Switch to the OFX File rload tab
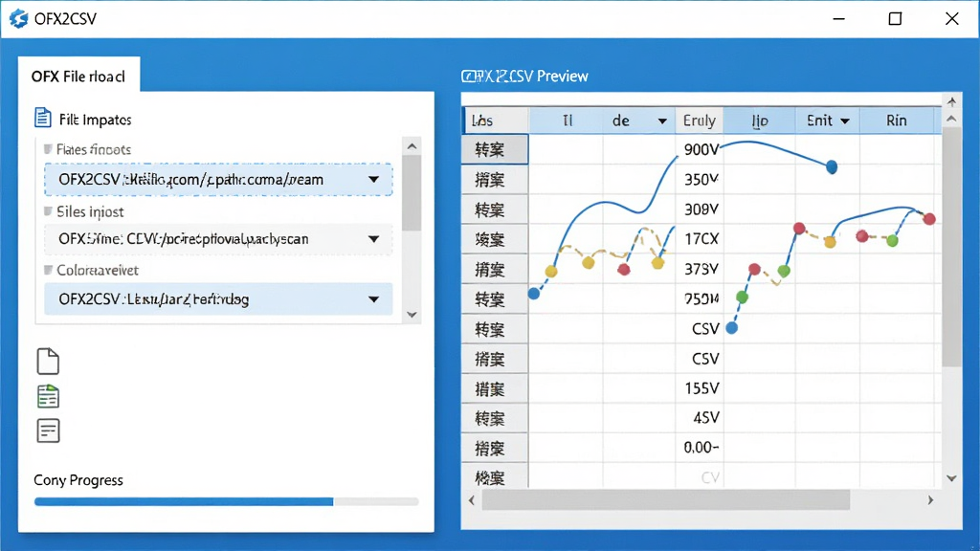The height and width of the screenshot is (551, 980). [78, 77]
